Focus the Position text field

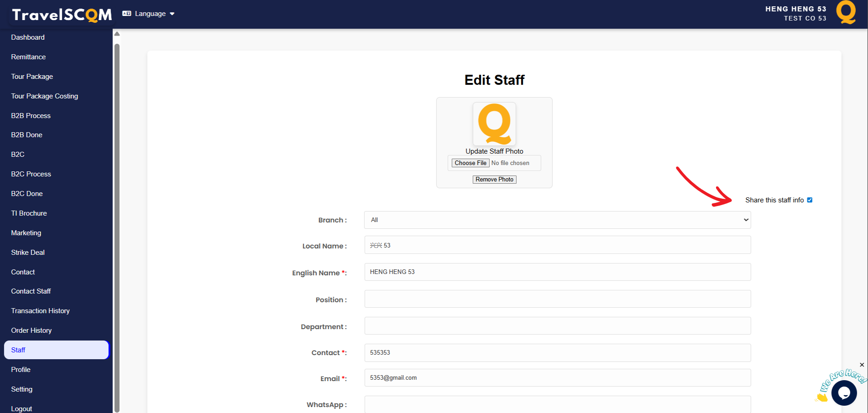557,299
